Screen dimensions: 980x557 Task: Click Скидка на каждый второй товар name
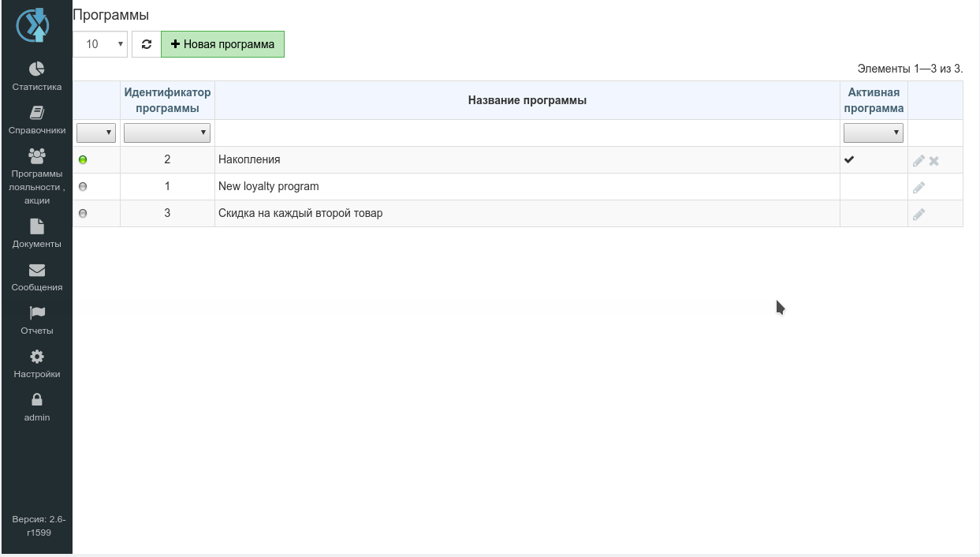(x=300, y=213)
